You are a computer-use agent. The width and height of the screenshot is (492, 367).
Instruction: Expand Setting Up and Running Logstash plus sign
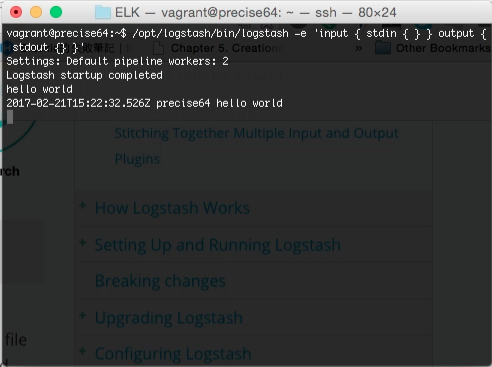click(x=83, y=242)
